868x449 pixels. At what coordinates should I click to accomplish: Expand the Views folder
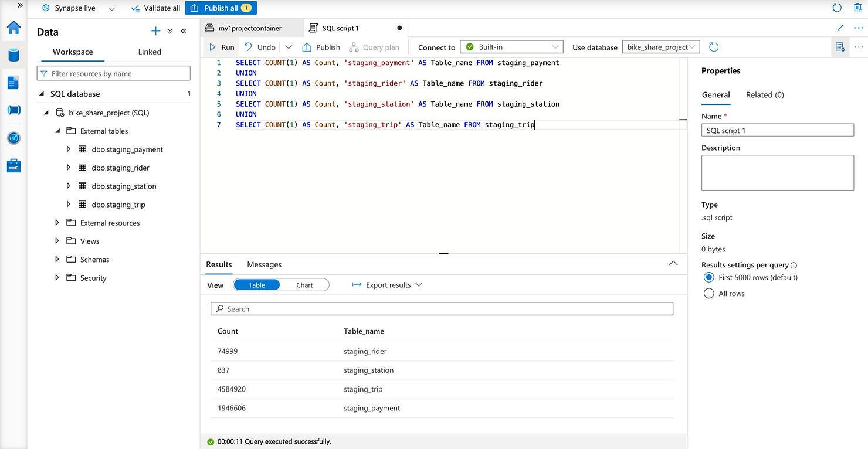(57, 241)
